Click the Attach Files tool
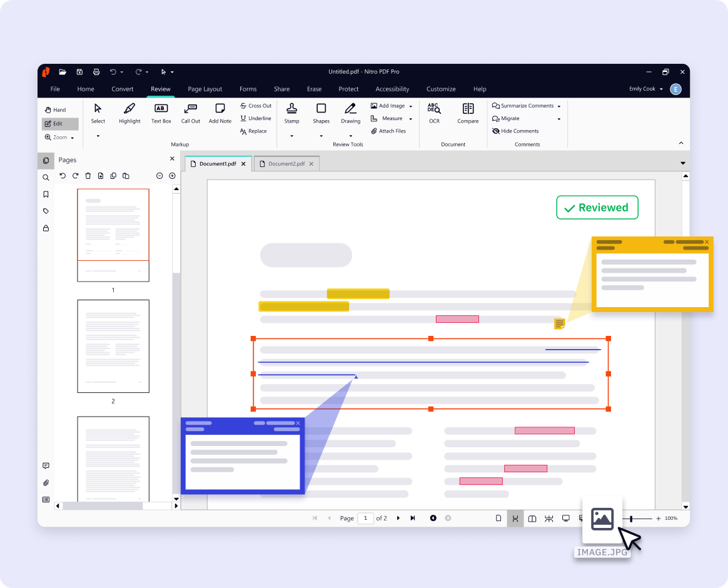This screenshot has width=728, height=588. tap(391, 131)
